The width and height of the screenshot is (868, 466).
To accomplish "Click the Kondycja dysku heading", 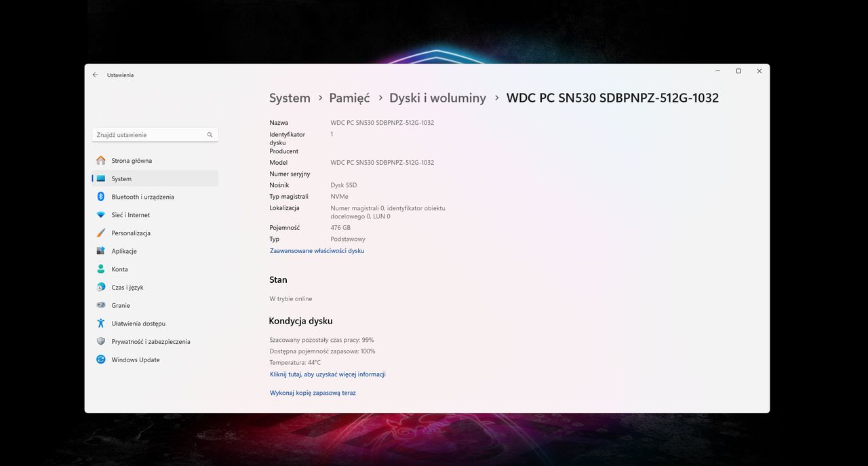I will click(x=300, y=321).
